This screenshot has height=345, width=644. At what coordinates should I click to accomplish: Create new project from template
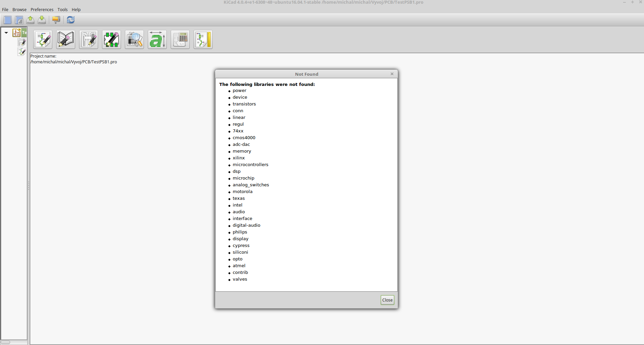[19, 20]
